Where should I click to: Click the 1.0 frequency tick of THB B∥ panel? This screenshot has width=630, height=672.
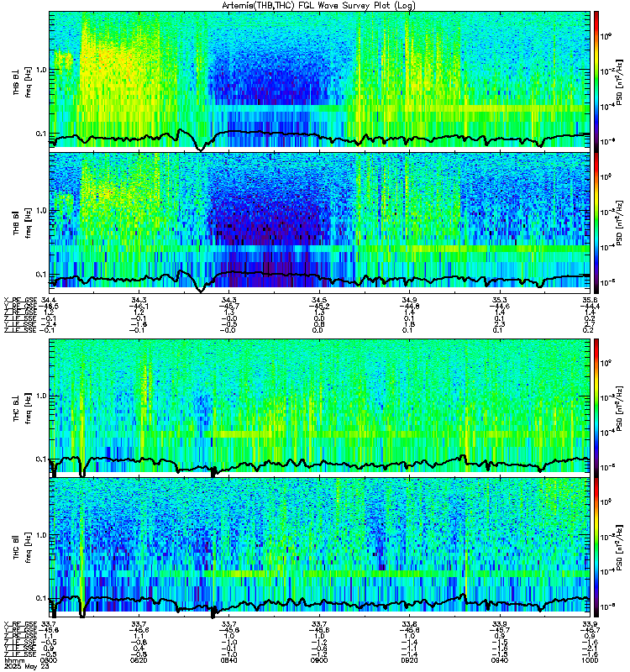tap(40, 211)
